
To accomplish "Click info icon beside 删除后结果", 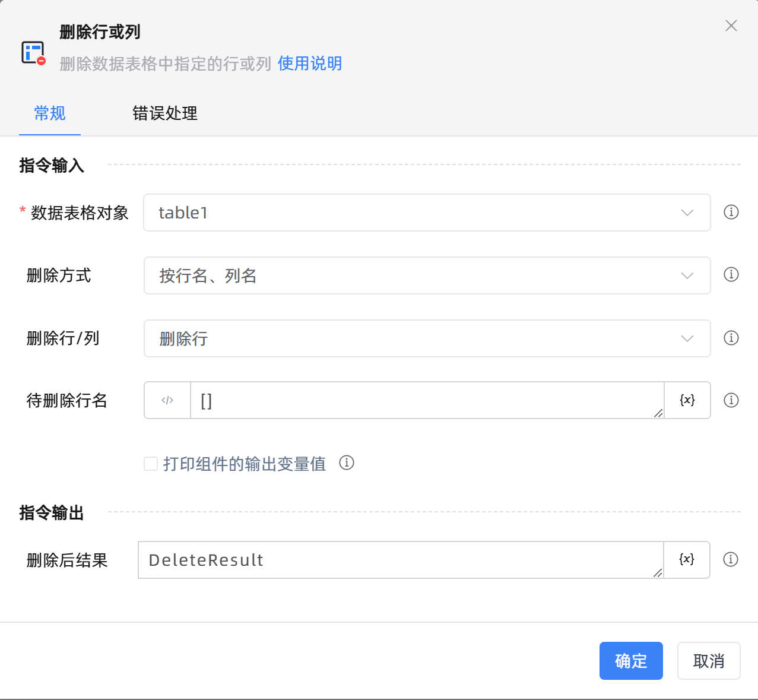I will tap(731, 559).
